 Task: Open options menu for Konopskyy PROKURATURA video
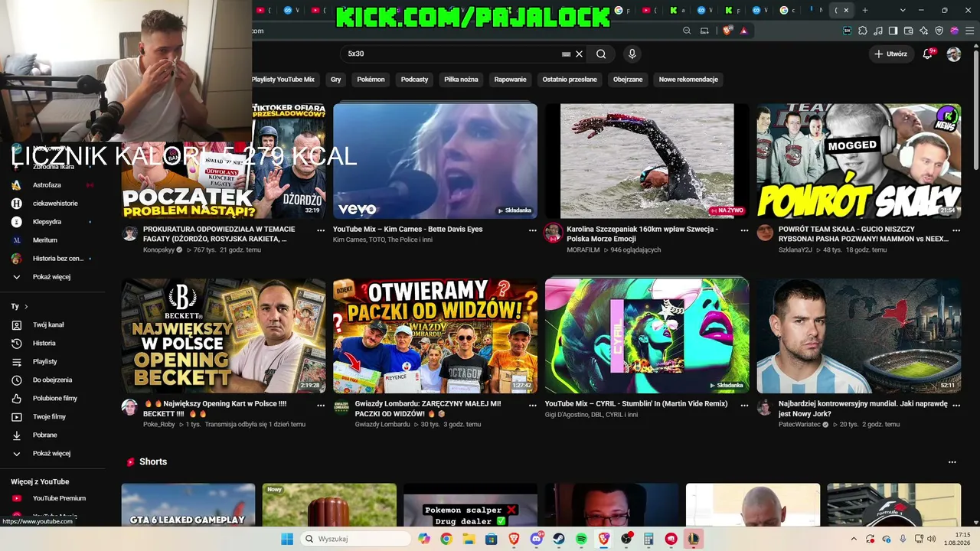pyautogui.click(x=321, y=230)
